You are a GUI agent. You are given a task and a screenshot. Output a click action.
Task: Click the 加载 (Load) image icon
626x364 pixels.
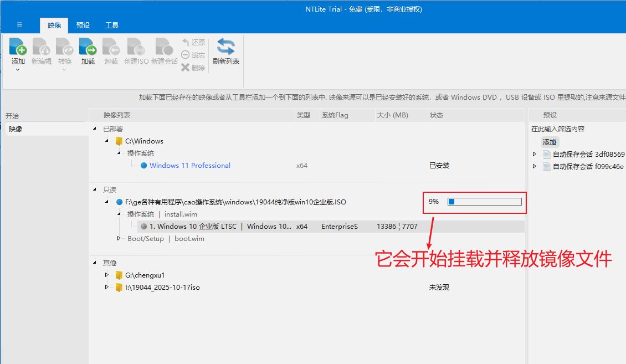click(88, 47)
